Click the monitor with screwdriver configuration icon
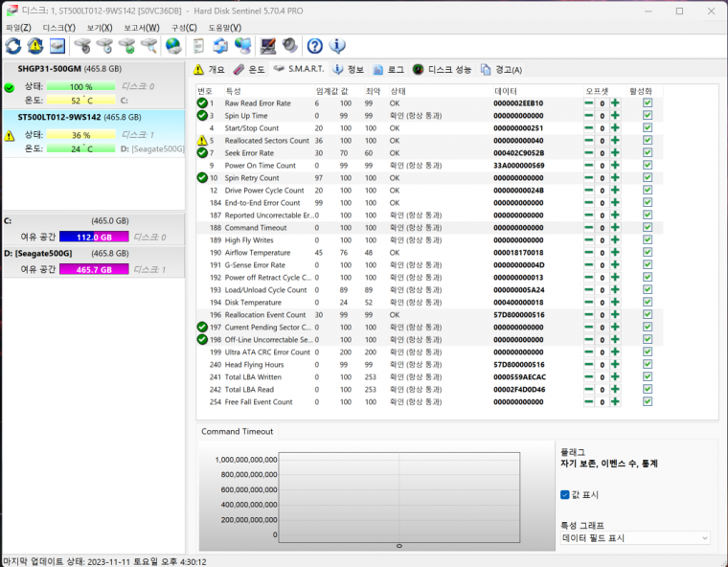This screenshot has width=728, height=567. (x=268, y=46)
